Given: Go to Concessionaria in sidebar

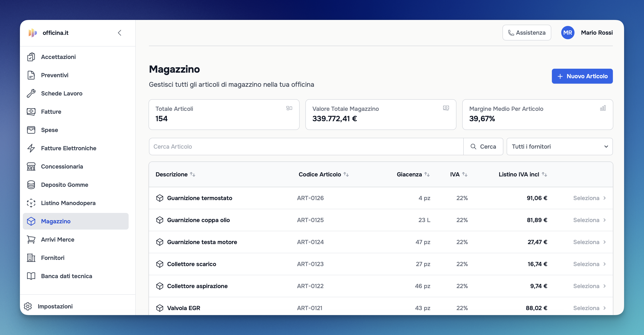Looking at the screenshot, I should click(x=62, y=167).
